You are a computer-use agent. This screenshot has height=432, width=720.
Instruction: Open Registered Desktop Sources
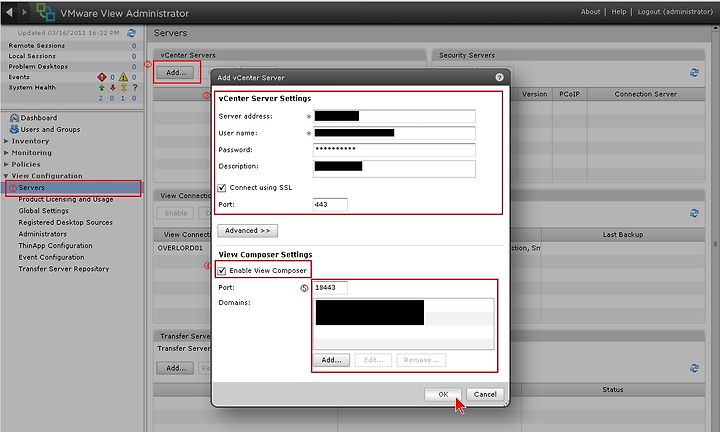[65, 222]
